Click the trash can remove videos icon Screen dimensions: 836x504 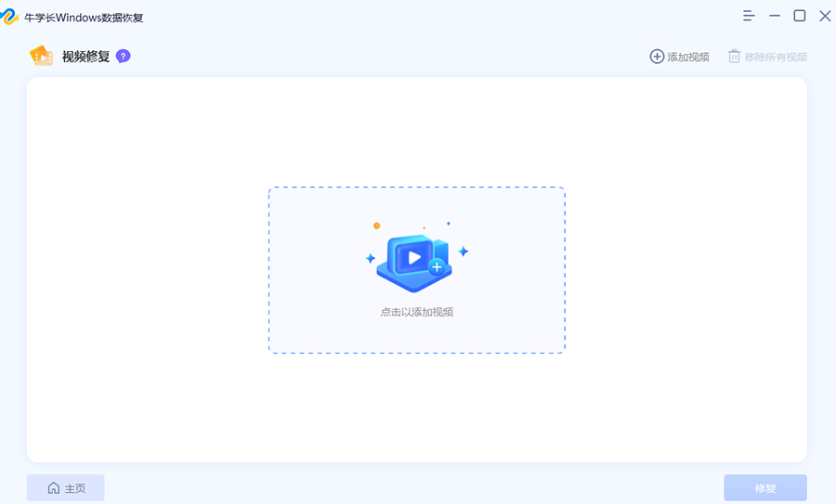pos(734,57)
